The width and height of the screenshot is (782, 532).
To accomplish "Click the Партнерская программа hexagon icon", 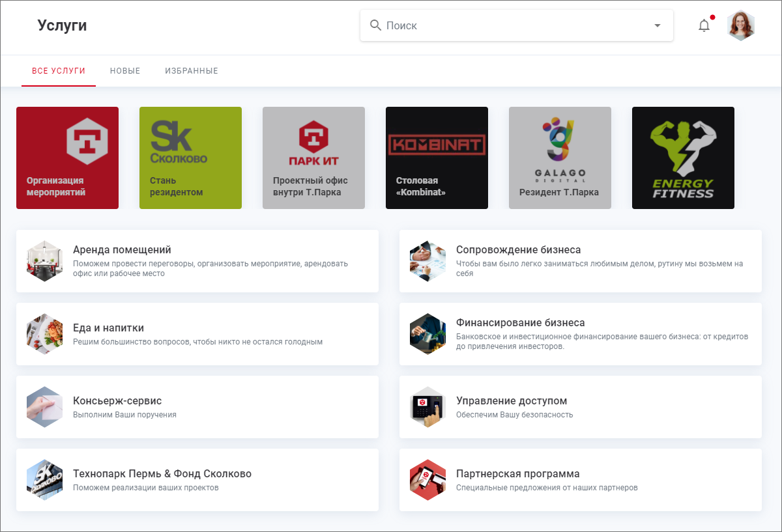I will click(428, 480).
